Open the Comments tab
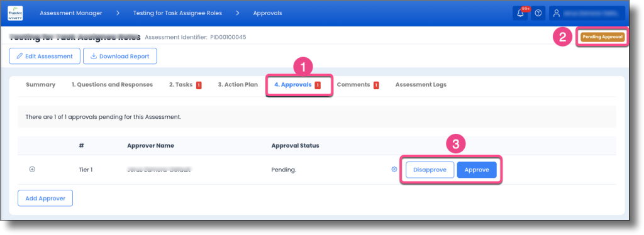 tap(358, 85)
